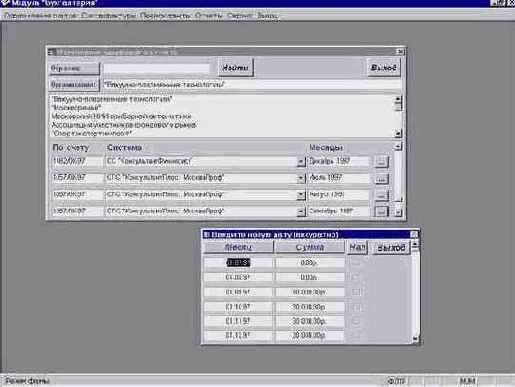Focus the search sample input field beside Найти
Image resolution: width=515 pixels, height=387 pixels.
pos(157,68)
